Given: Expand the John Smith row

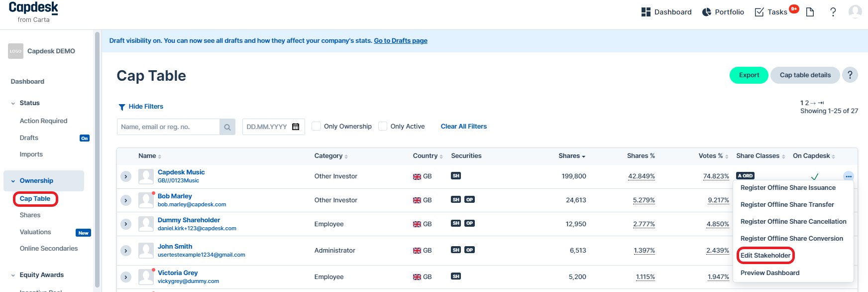Looking at the screenshot, I should point(126,251).
